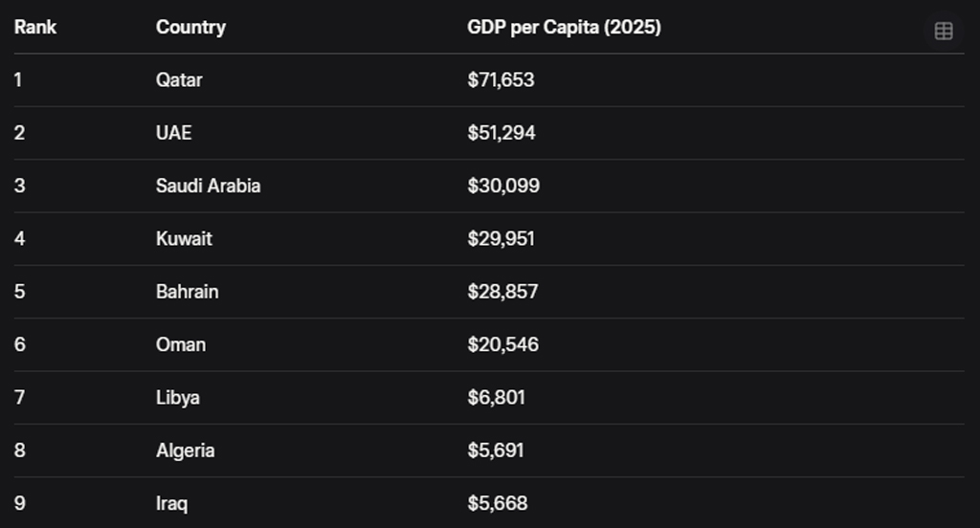
Task: Click the $6,801 GDP value
Action: 496,397
